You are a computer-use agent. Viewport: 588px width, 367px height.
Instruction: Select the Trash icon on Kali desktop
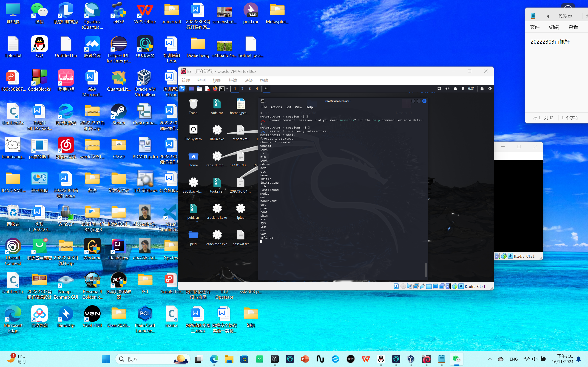coord(193,106)
